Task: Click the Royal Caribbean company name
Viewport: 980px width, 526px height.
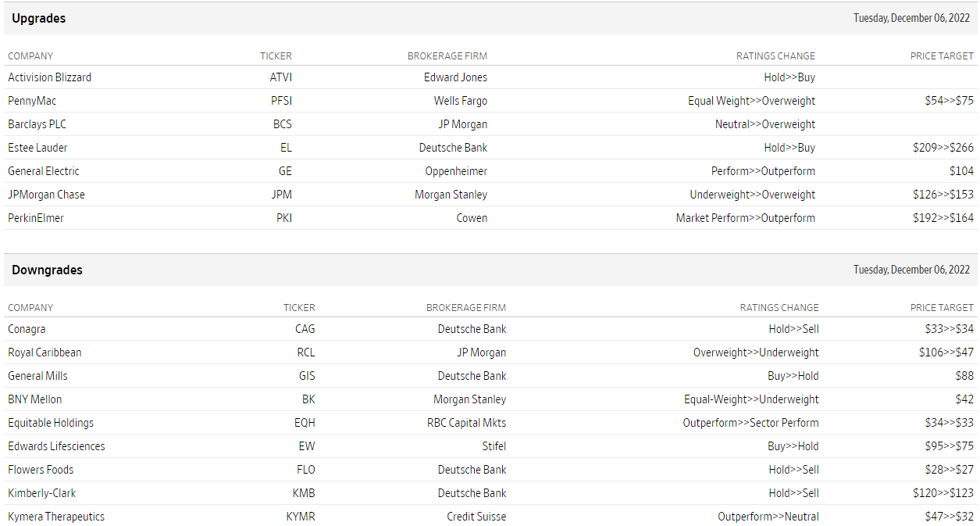Action: tap(45, 352)
